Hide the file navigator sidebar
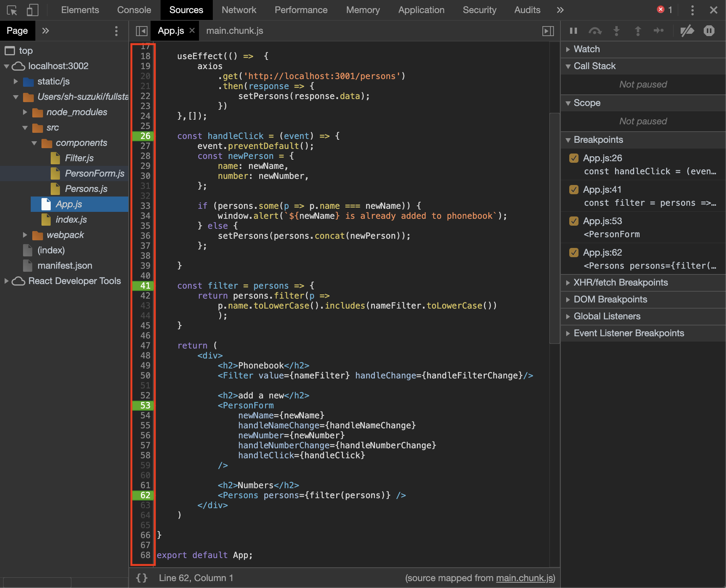This screenshot has height=588, width=726. click(141, 31)
